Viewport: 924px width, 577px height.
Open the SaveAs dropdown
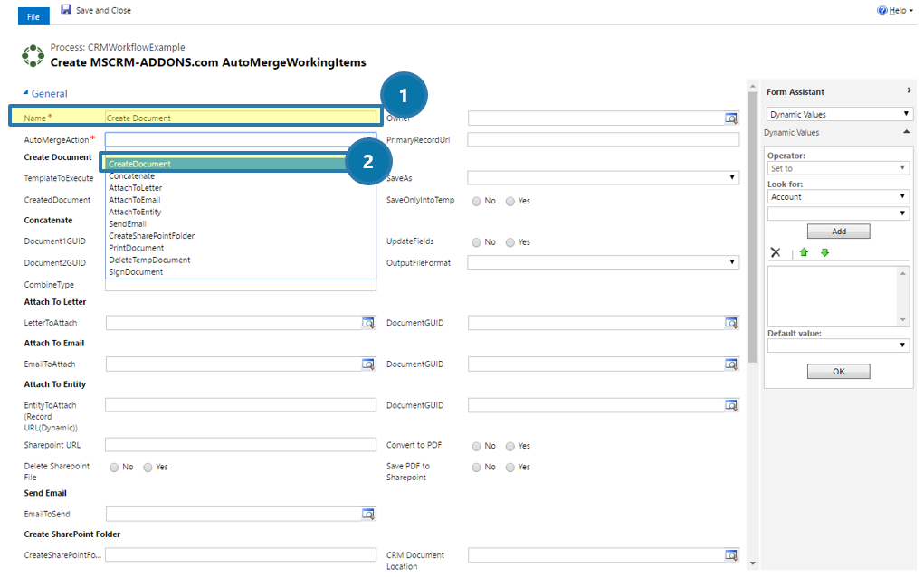(x=603, y=178)
